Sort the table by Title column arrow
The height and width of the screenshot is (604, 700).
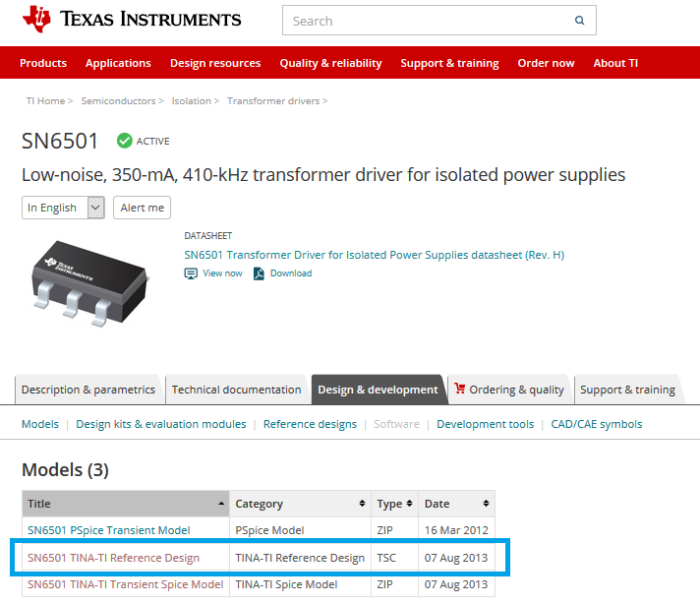click(221, 504)
